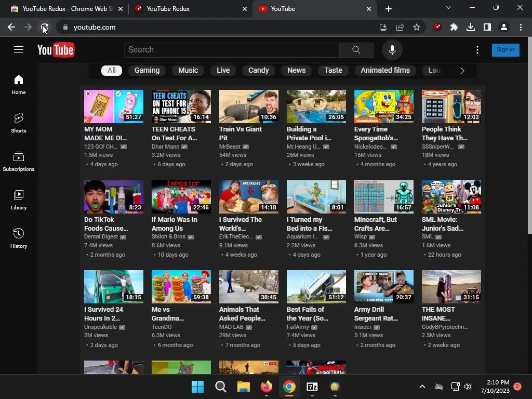Open TEEN CHEATS On Test thumbnail
The height and width of the screenshot is (399, 532).
pyautogui.click(x=181, y=106)
